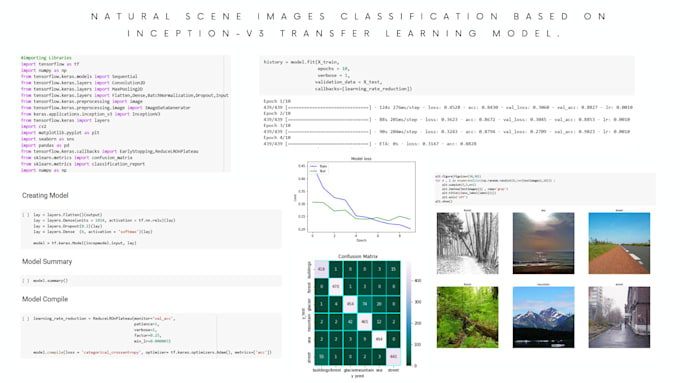Click the blue Train legend entry
The image size is (680, 383).
pyautogui.click(x=318, y=166)
